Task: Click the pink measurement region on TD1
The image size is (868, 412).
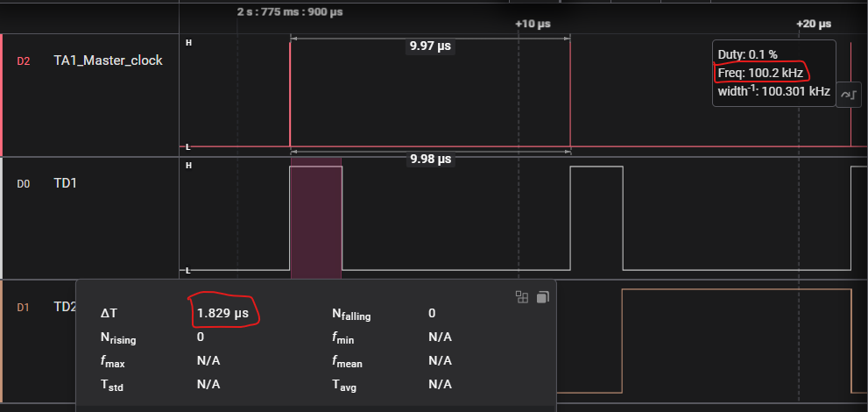Action: click(x=316, y=218)
